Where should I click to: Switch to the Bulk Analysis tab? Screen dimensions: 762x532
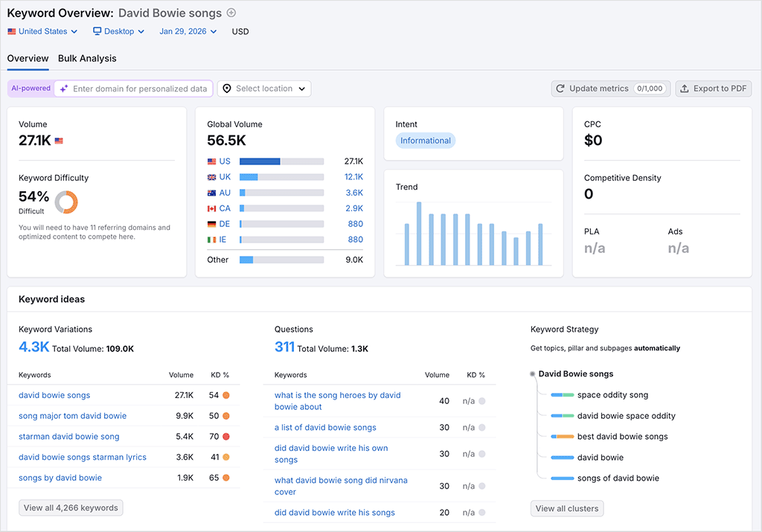pos(87,58)
